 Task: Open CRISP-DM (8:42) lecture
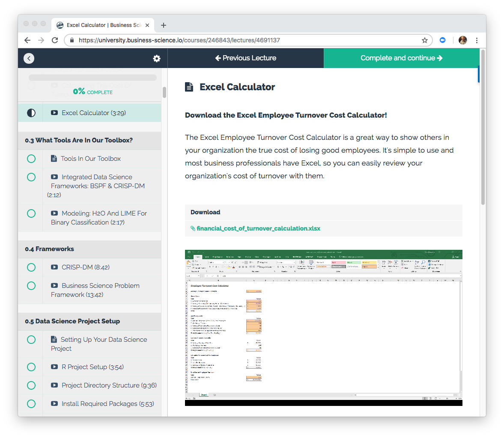click(x=86, y=267)
